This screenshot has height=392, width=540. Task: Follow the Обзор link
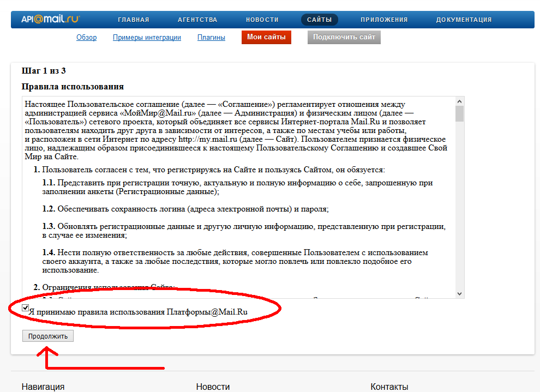point(86,37)
